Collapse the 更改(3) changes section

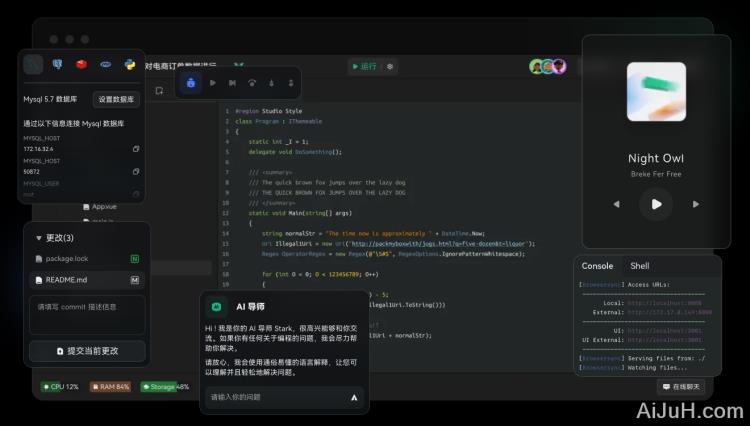click(x=38, y=238)
